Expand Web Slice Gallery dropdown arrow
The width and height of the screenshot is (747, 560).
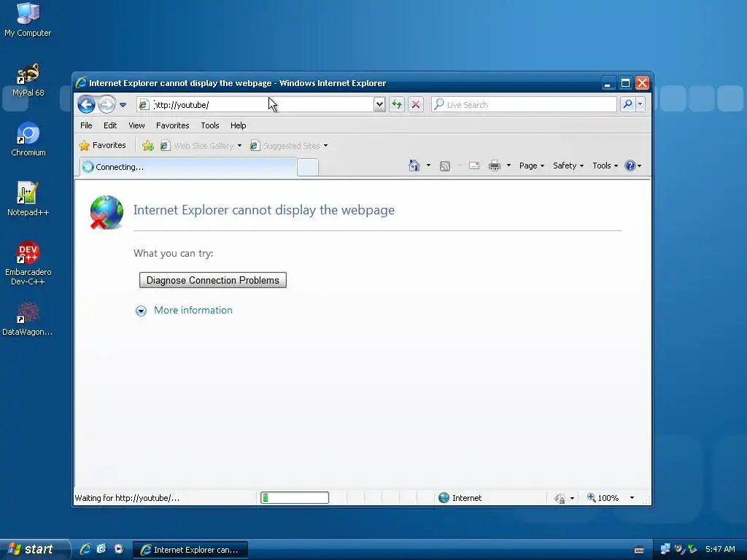click(x=239, y=146)
